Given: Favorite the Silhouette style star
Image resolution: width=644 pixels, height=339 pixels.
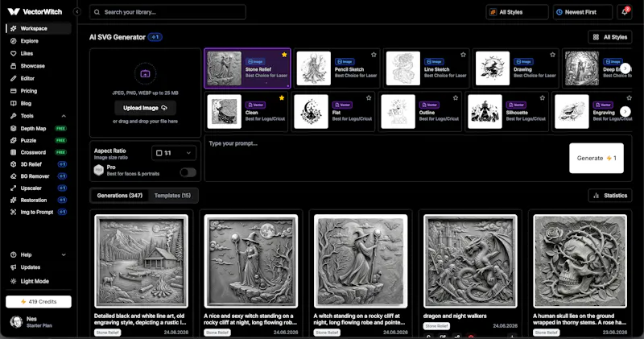Looking at the screenshot, I should tap(543, 97).
